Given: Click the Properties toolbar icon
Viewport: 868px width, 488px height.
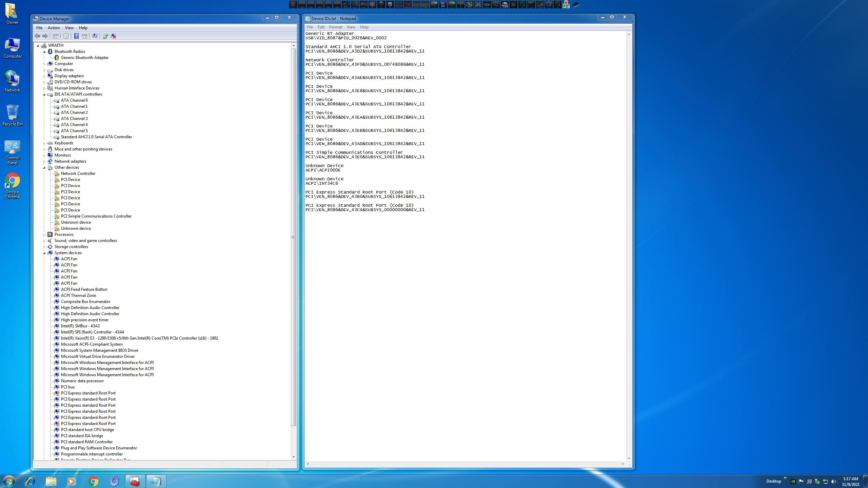Looking at the screenshot, I should pyautogui.click(x=66, y=36).
